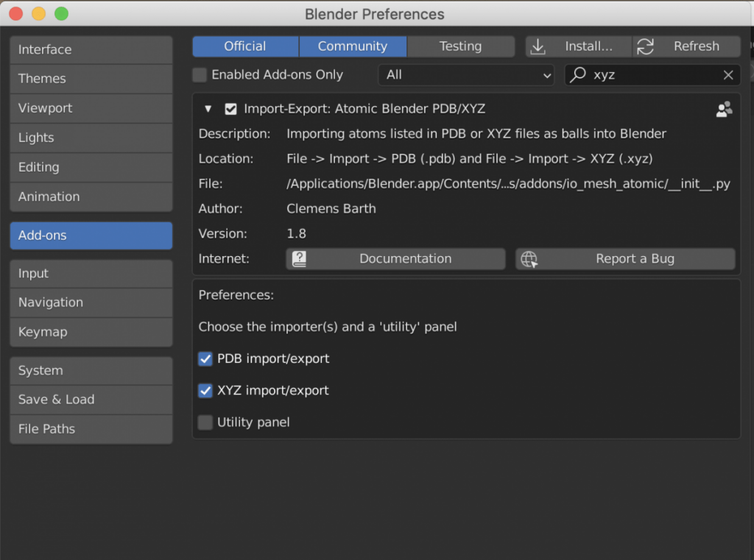Enable the Utility panel checkbox

coord(205,422)
